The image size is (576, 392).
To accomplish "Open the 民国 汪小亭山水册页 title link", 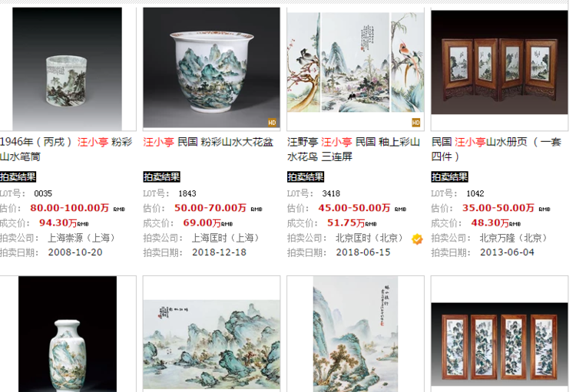I will coord(496,150).
